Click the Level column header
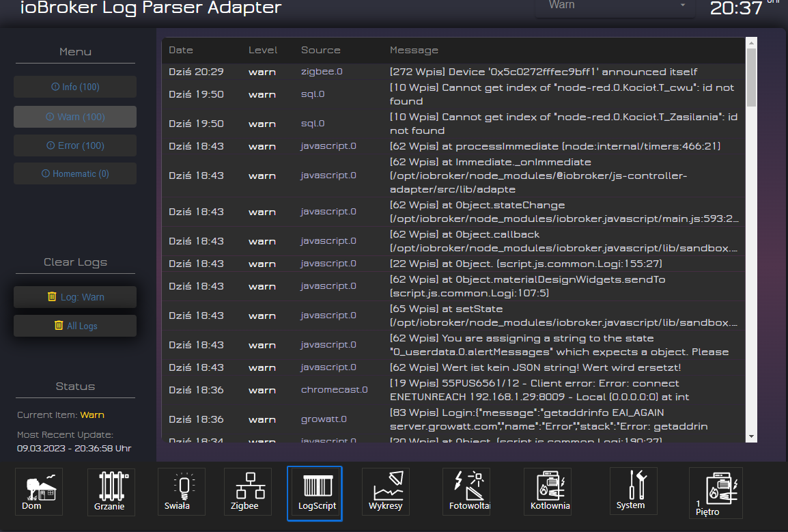788x532 pixels. click(x=263, y=50)
